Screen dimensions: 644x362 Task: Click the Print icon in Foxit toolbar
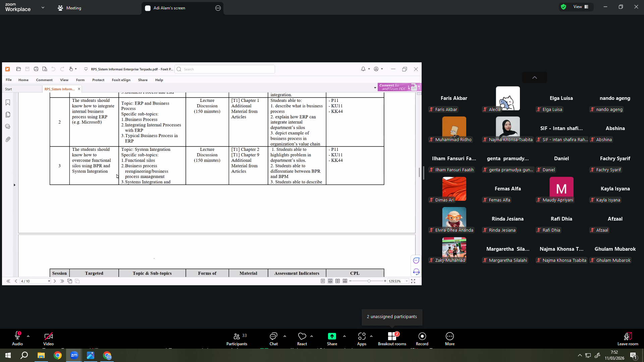[36, 69]
